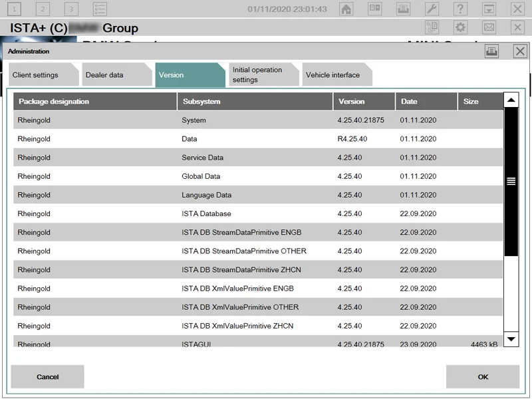Click date 22.09.2020 in ISTA Database row
The width and height of the screenshot is (532, 399).
(418, 213)
